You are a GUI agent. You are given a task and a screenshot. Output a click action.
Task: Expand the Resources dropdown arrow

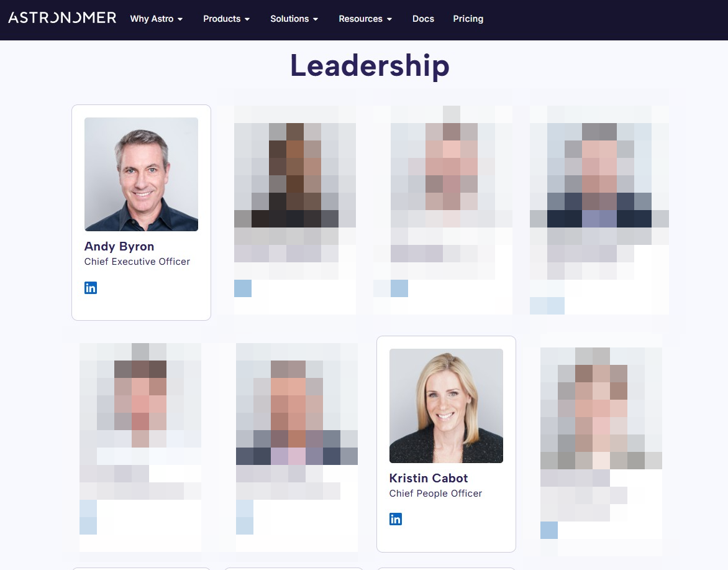pyautogui.click(x=389, y=19)
